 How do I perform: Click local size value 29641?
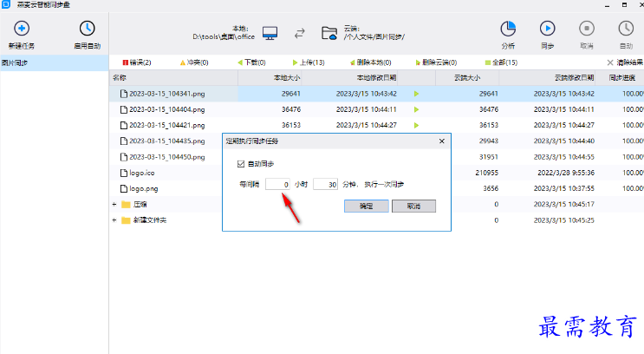pyautogui.click(x=290, y=94)
